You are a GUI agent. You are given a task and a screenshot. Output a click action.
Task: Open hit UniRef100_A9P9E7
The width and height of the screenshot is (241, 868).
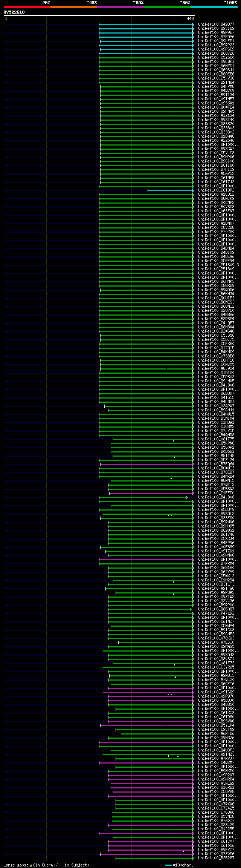216,33
